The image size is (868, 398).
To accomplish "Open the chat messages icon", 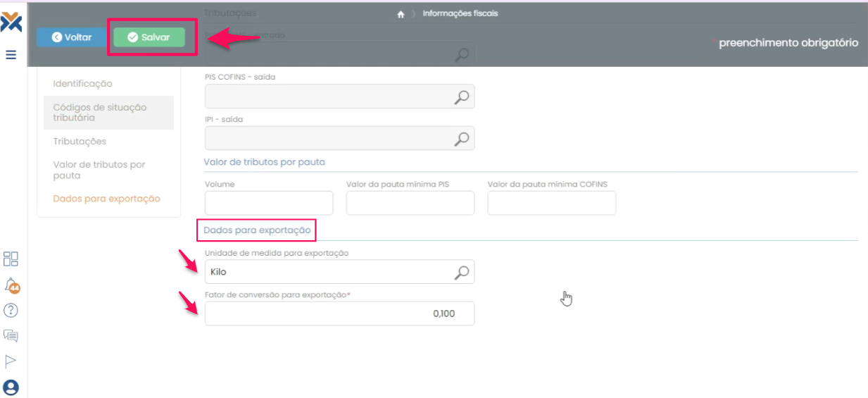I will (11, 335).
